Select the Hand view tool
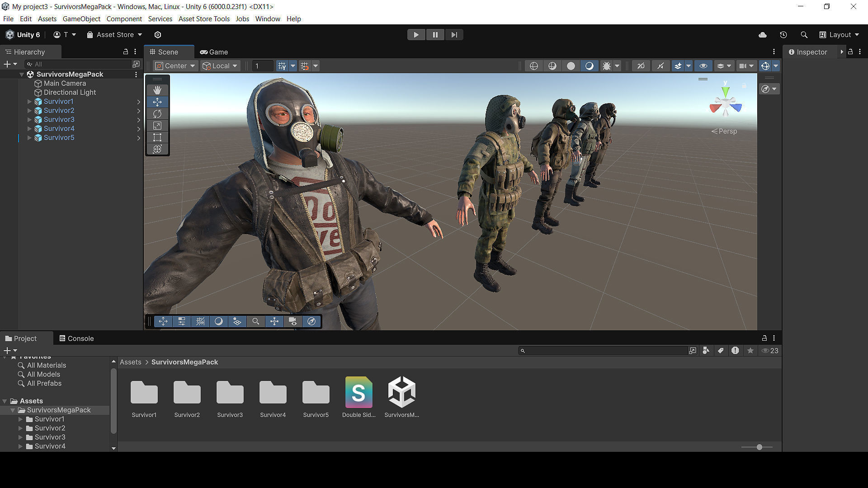Screen dimensions: 868x488 [157, 90]
